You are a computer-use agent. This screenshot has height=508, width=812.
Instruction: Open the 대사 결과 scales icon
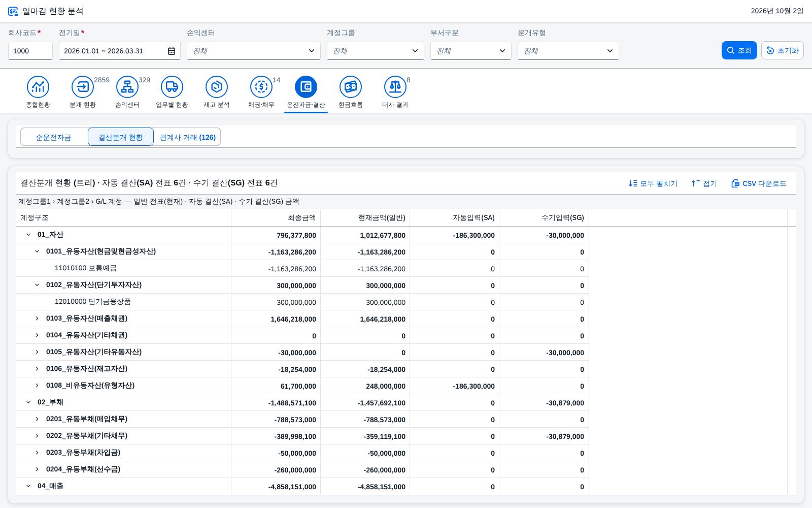[395, 87]
